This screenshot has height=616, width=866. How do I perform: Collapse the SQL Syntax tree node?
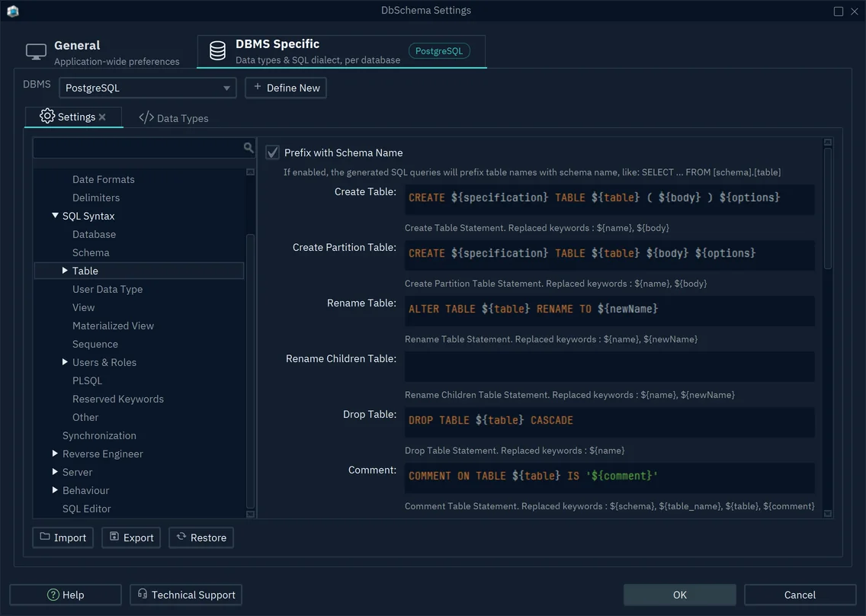[55, 216]
